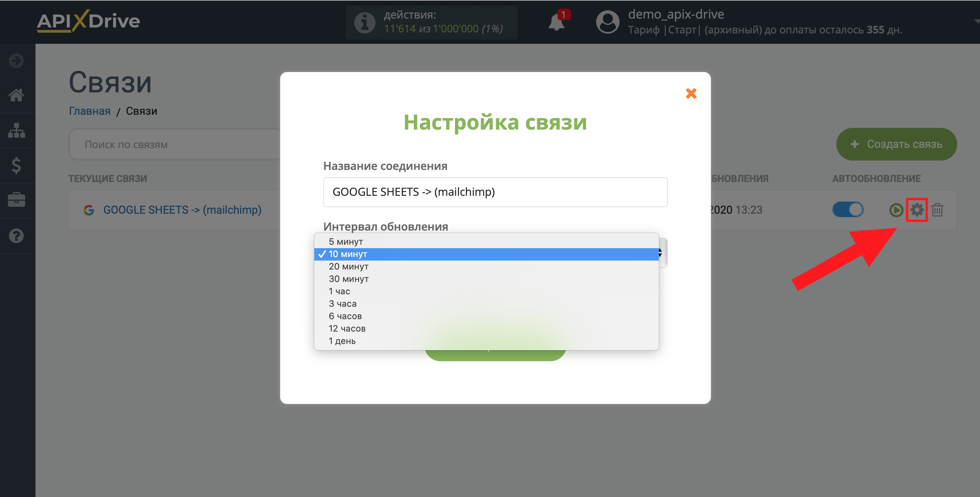This screenshot has height=497, width=980.
Task: Open the billing dollar sidebar icon
Action: click(x=16, y=165)
